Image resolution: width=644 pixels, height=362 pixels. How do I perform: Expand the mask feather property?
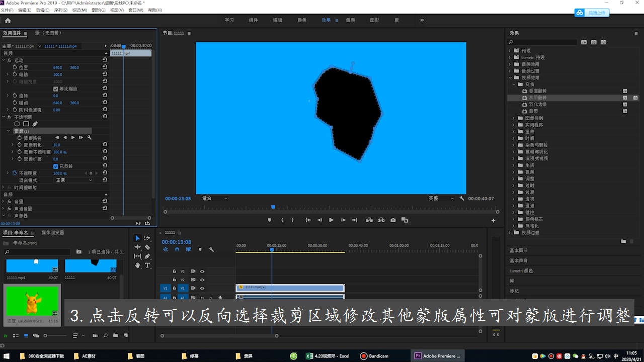[x=13, y=145]
